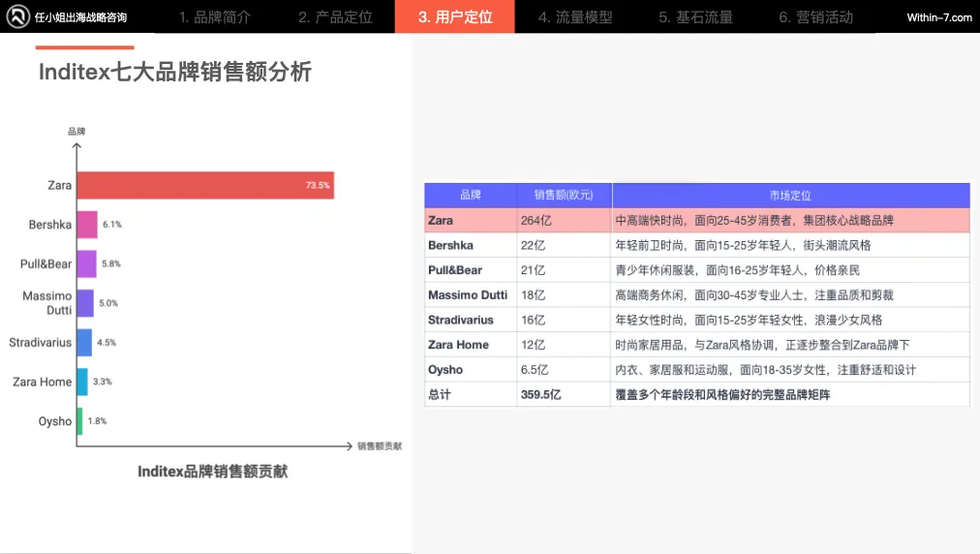Select the 264亿 sales cell
This screenshot has width=980, height=554.
564,220
